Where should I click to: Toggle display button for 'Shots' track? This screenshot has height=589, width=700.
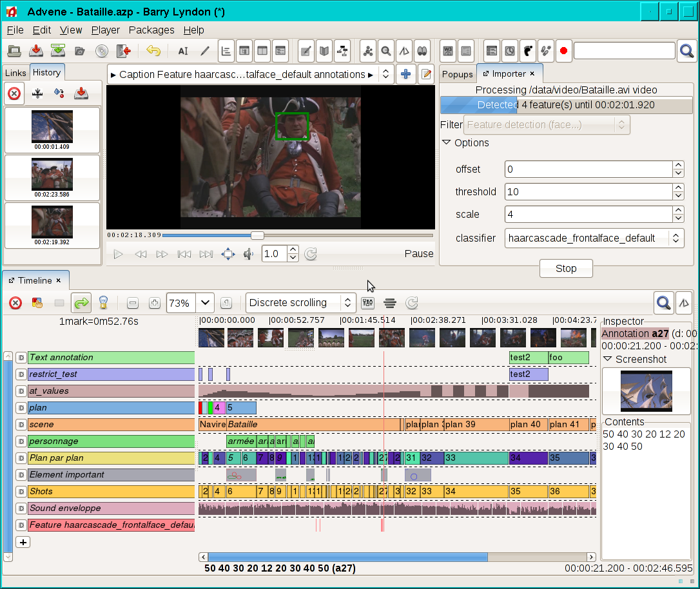point(21,492)
